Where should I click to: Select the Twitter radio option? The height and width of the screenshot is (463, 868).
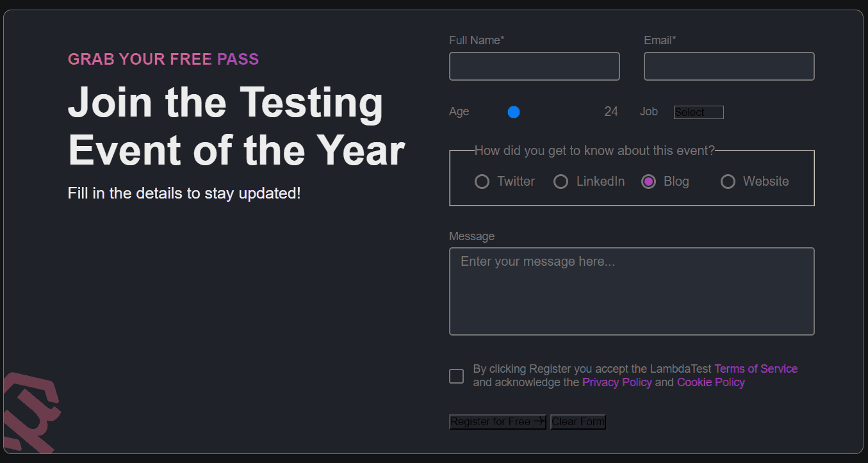[482, 182]
